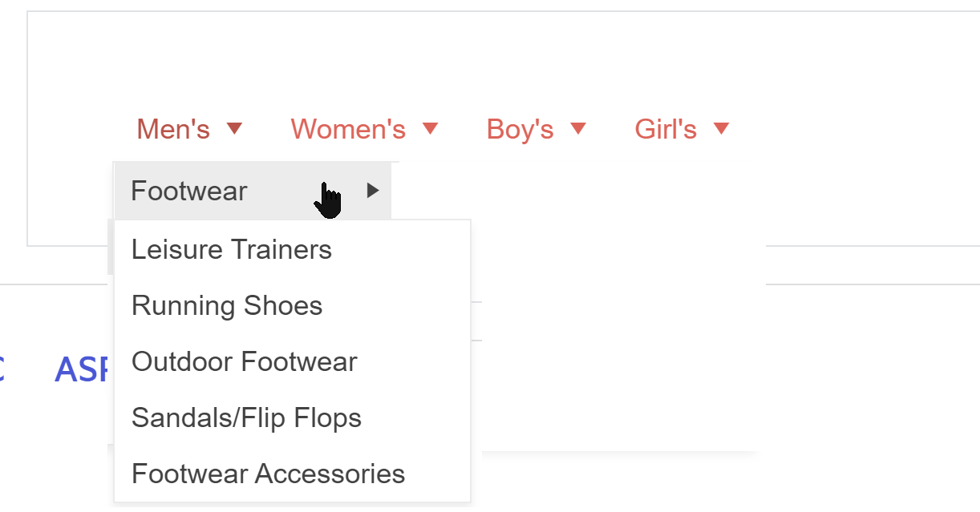Click the triangle arrow beside Girl's
This screenshot has height=512, width=980.
pos(721,128)
